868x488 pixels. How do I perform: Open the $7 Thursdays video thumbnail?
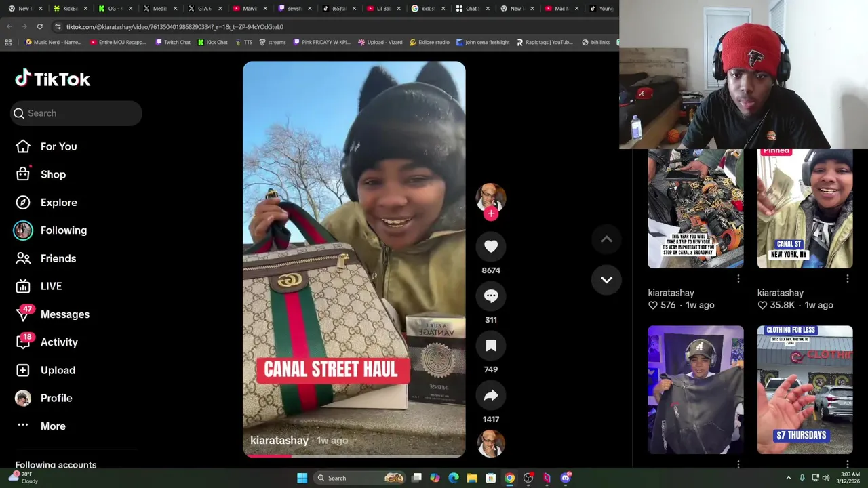[x=805, y=390]
